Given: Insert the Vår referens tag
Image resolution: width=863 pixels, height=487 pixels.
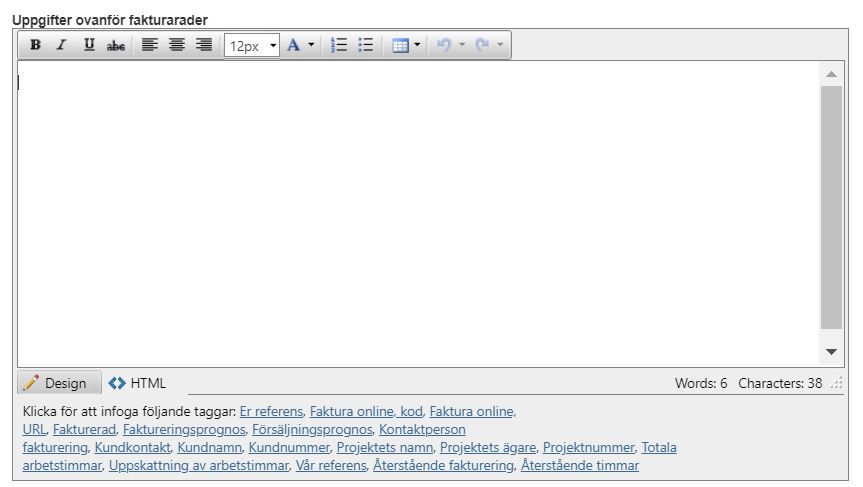Looking at the screenshot, I should click(x=331, y=466).
